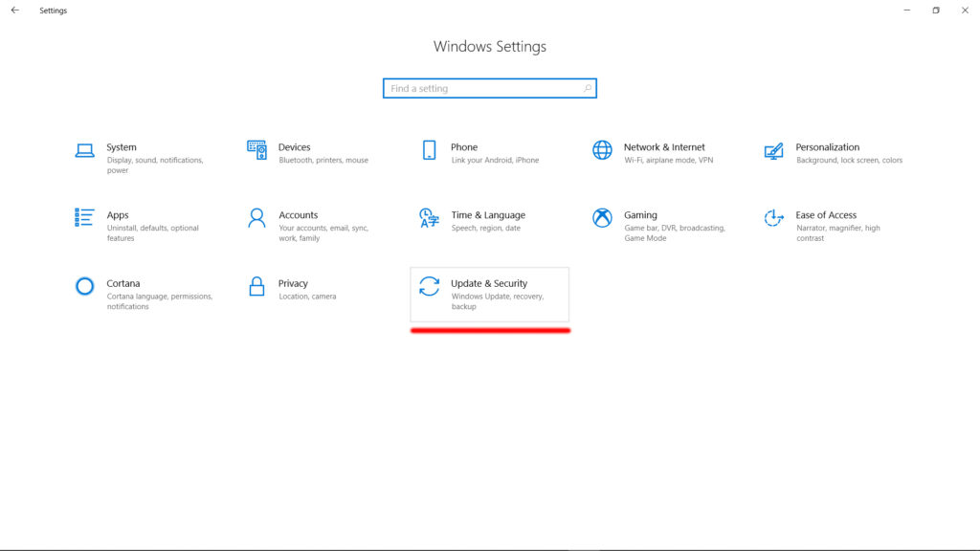Screen dimensions: 980x551
Task: Open Personalization title
Action: point(828,146)
